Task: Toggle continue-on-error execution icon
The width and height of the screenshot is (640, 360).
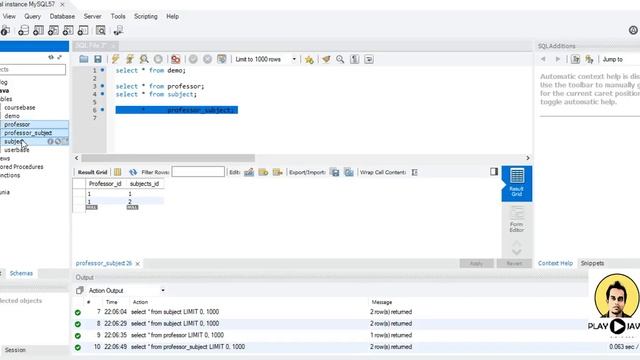Action: tap(176, 59)
